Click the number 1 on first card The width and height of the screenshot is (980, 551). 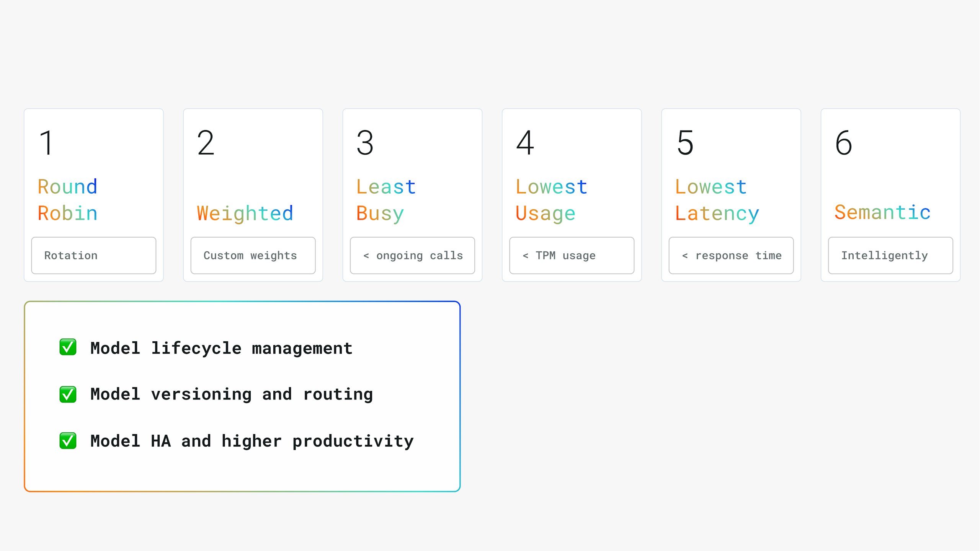tap(46, 143)
